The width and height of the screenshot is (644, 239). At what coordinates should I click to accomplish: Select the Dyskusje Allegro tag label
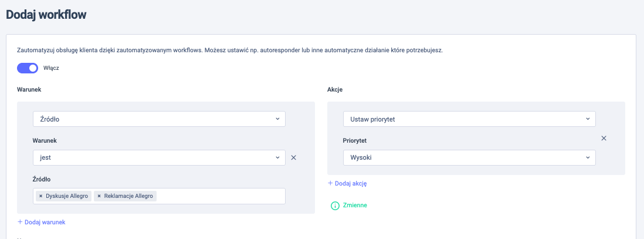pos(67,196)
